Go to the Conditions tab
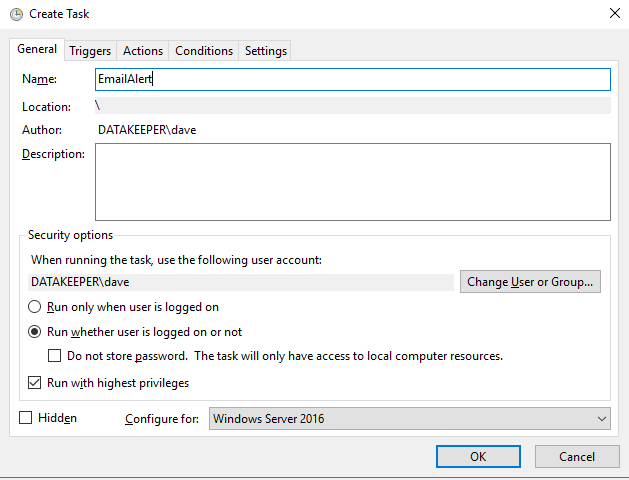The height and width of the screenshot is (480, 629). point(204,51)
